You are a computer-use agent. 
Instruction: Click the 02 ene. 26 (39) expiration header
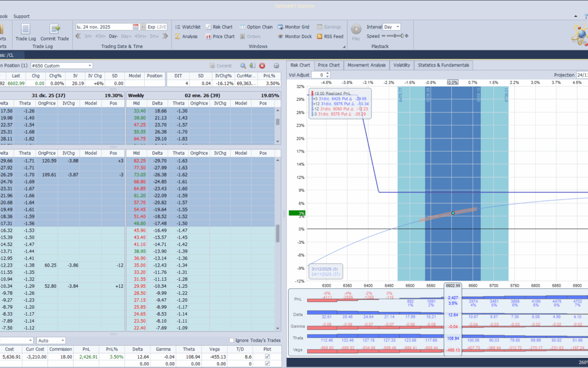202,95
